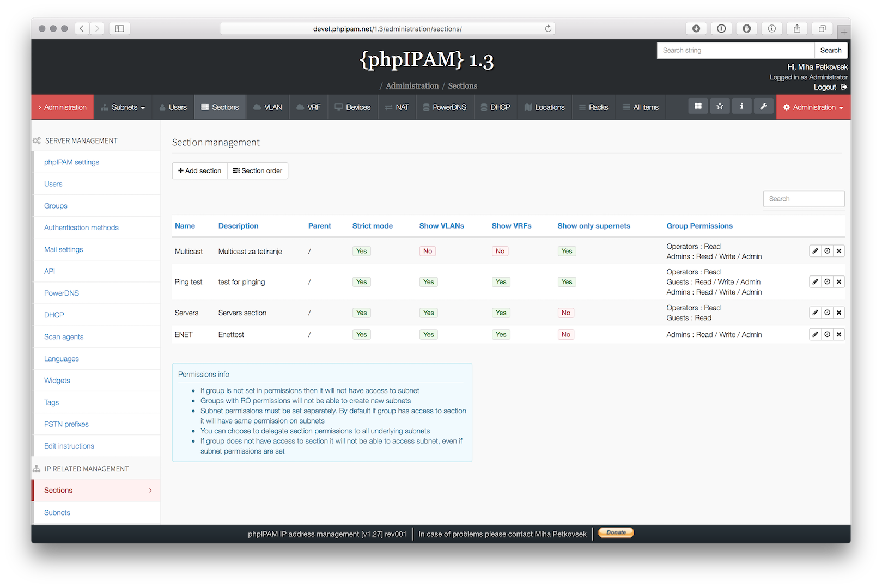Sort table by Name column header
Image resolution: width=882 pixels, height=588 pixels.
point(185,226)
